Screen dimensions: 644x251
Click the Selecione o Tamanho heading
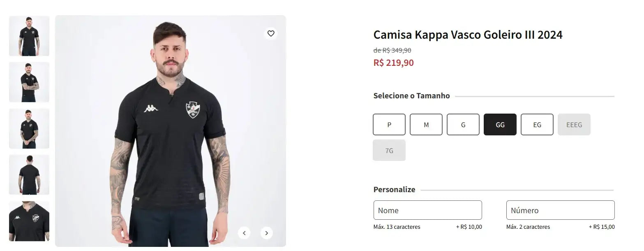411,95
